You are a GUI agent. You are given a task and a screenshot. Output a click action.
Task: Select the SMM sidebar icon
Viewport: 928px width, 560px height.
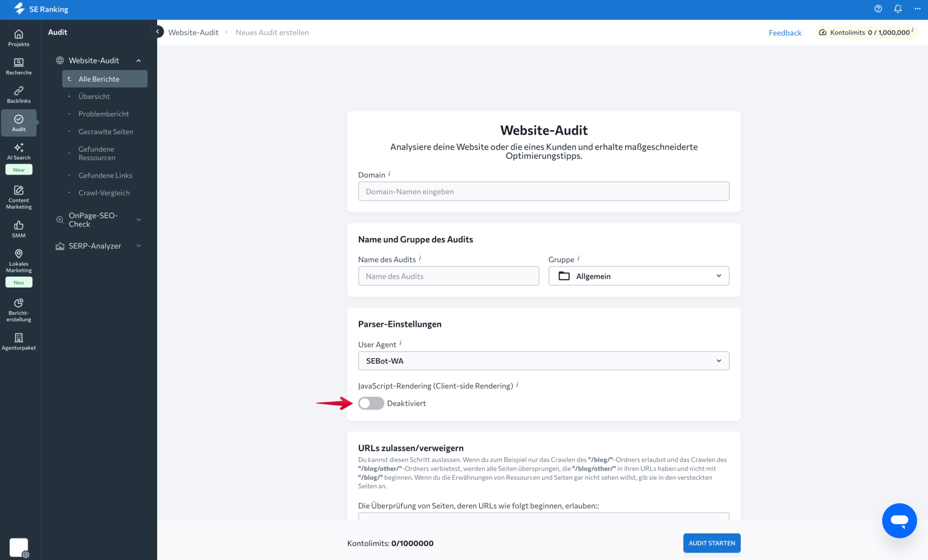pyautogui.click(x=19, y=228)
